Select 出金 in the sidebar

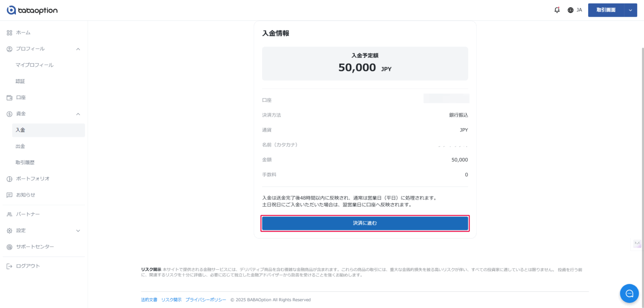point(21,146)
